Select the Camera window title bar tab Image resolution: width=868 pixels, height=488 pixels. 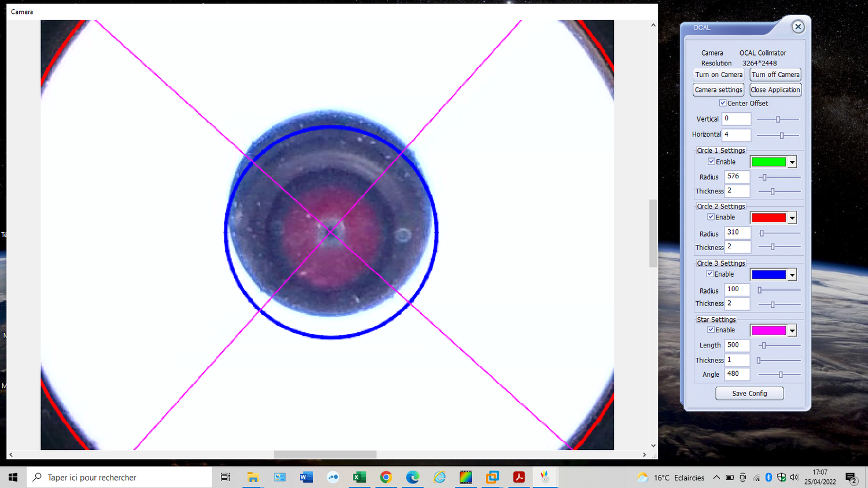point(21,12)
